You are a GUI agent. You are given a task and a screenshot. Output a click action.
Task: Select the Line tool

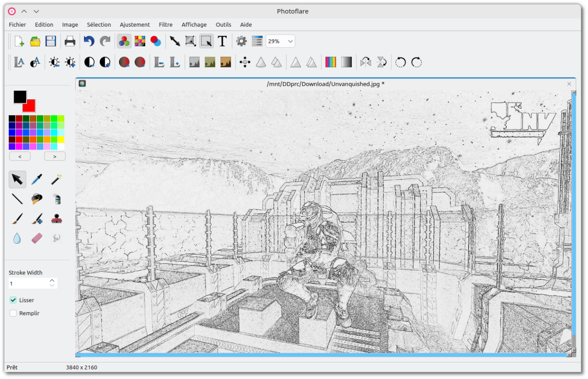point(17,199)
